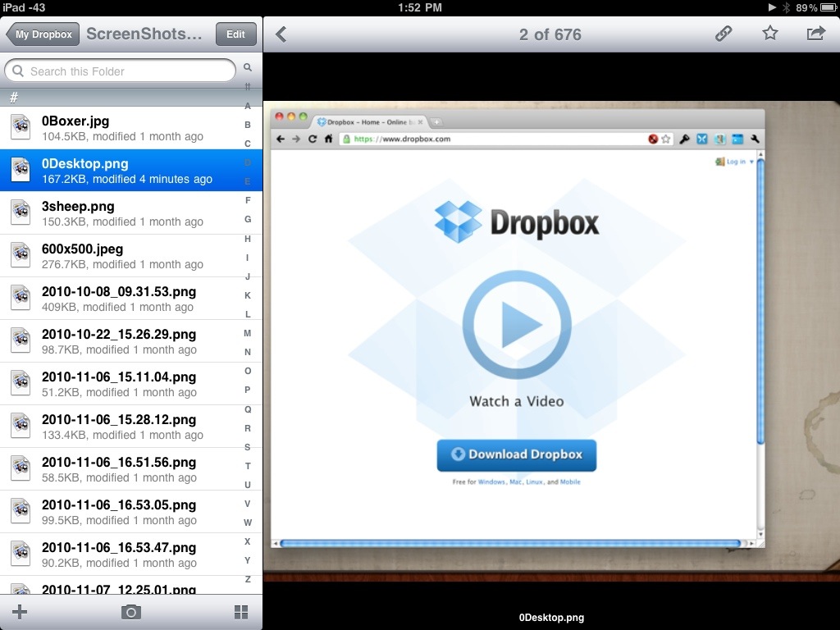Tap the search magnifier atop the index bar

click(x=248, y=67)
